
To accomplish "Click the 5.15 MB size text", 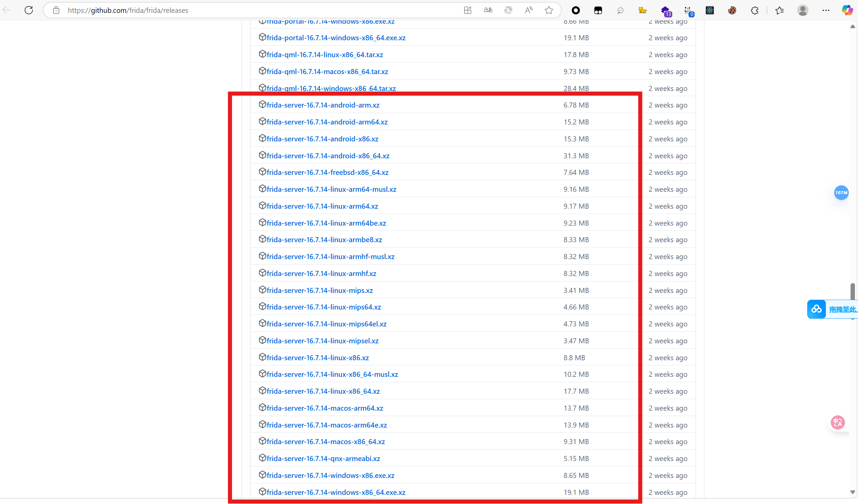I will click(576, 458).
